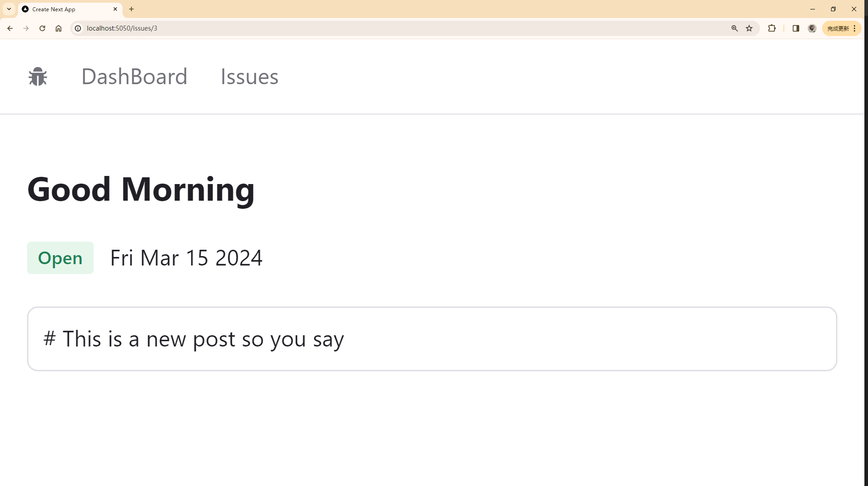The height and width of the screenshot is (486, 868).
Task: Click the browser update button
Action: point(841,28)
